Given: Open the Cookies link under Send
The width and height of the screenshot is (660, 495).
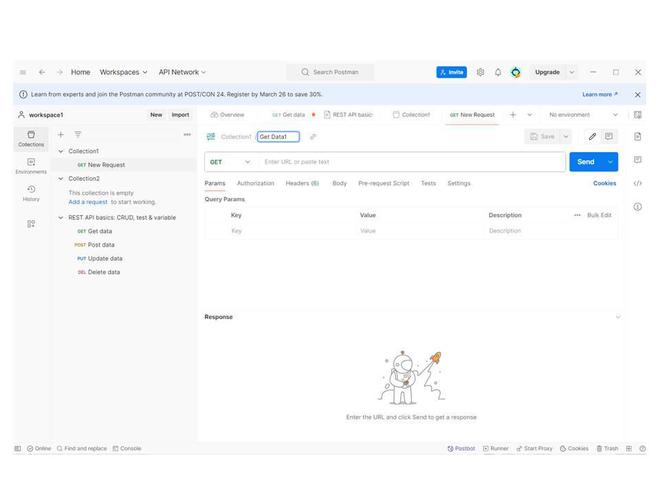Looking at the screenshot, I should pyautogui.click(x=604, y=184).
